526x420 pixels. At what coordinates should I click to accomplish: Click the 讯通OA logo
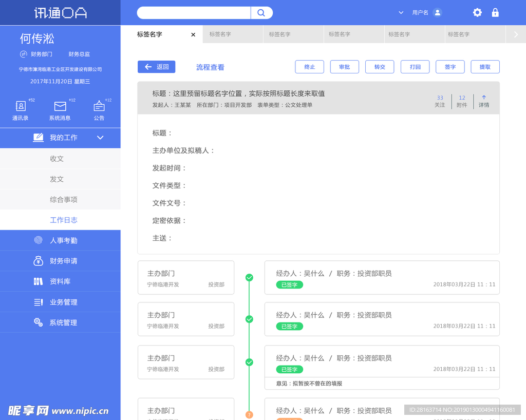(61, 13)
